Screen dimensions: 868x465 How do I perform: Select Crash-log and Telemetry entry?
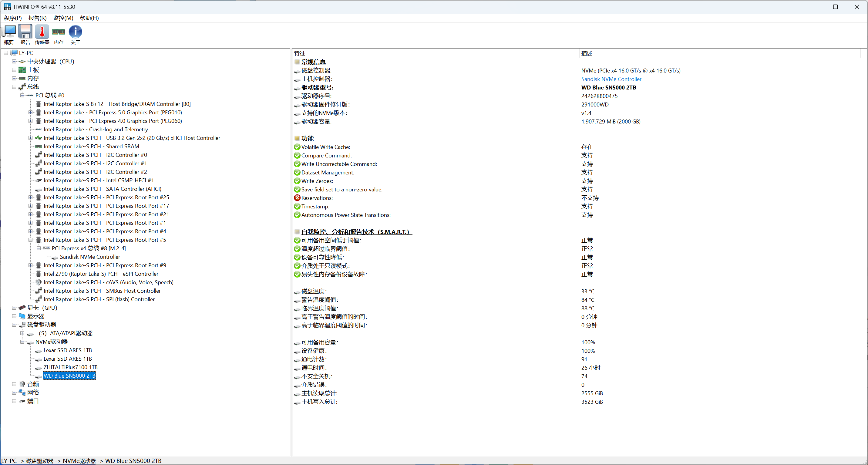point(96,130)
